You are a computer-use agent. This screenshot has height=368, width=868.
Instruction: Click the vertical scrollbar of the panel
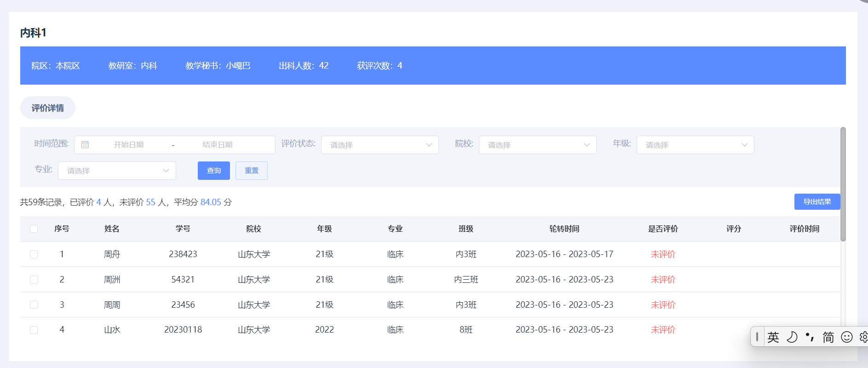pyautogui.click(x=843, y=184)
